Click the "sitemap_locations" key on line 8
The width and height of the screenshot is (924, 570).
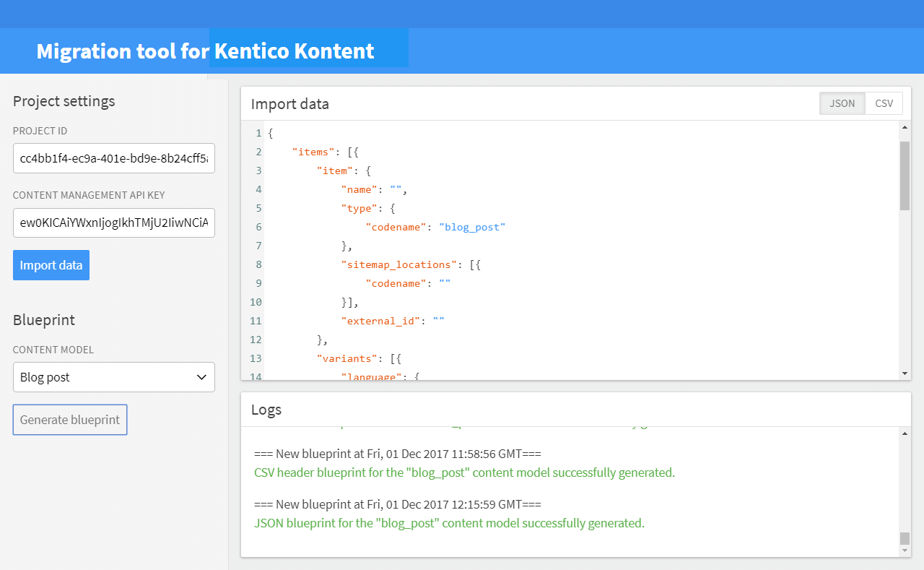click(399, 264)
